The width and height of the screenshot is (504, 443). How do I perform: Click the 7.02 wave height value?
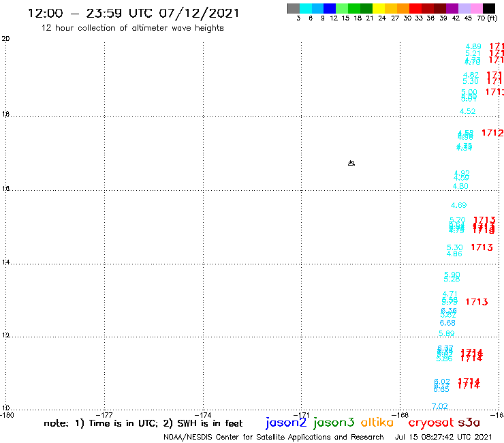click(x=440, y=406)
